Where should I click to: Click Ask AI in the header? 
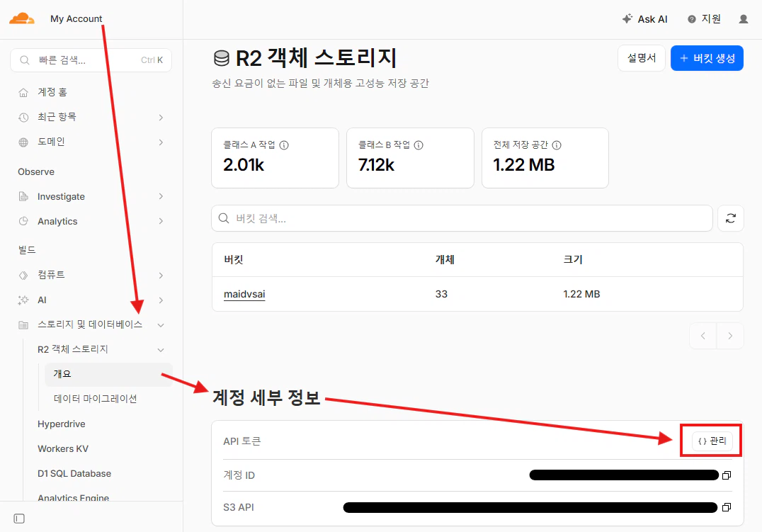pos(645,19)
